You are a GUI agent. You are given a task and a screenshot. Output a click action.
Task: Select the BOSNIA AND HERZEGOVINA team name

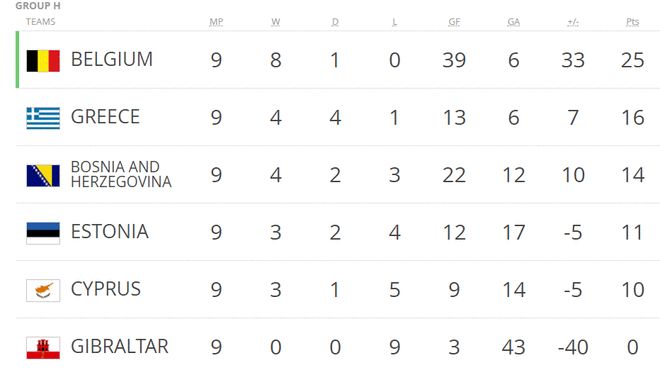point(121,174)
